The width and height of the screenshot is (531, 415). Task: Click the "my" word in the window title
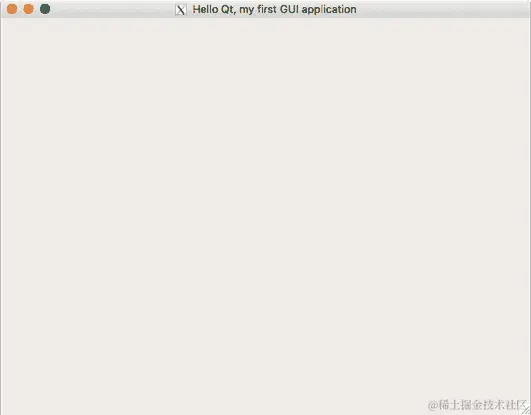247,11
